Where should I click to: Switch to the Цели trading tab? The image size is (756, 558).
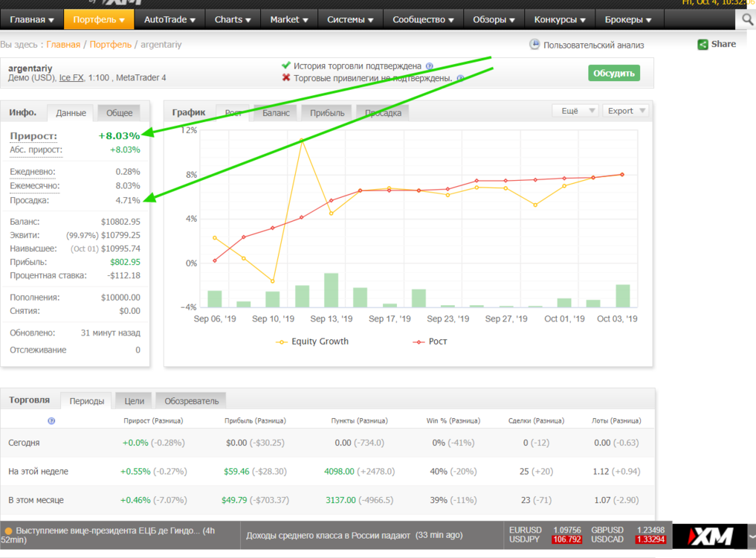tap(134, 401)
